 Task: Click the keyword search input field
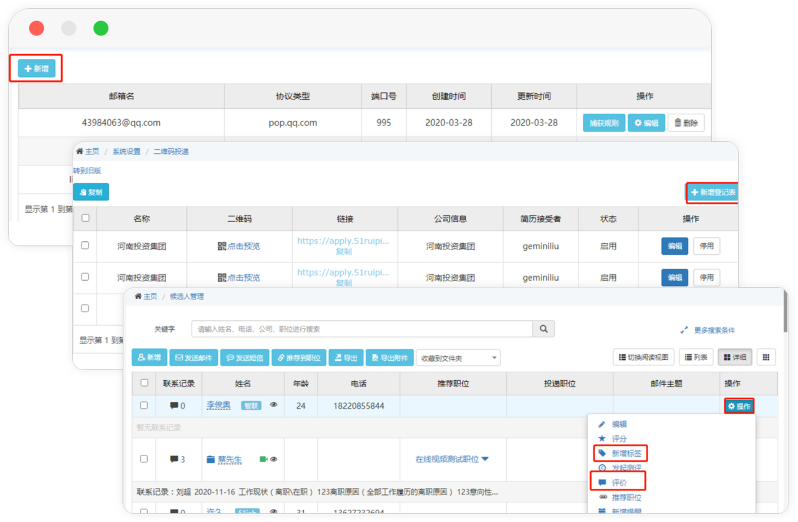361,329
